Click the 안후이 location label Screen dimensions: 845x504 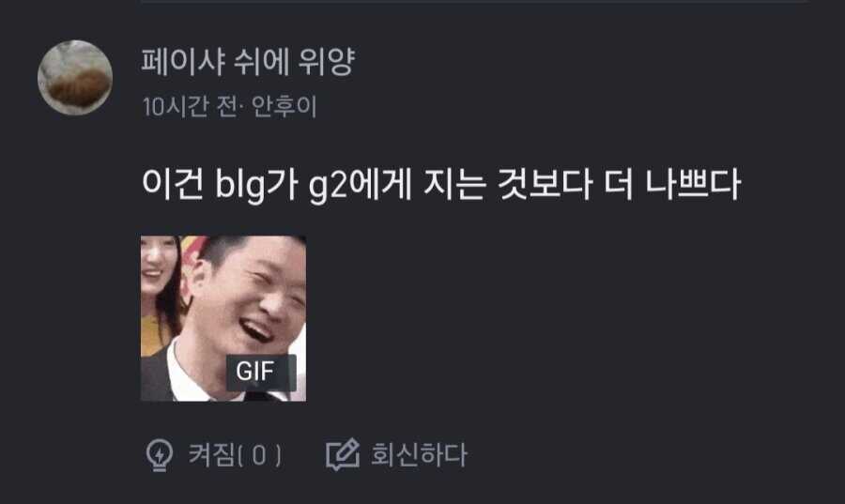284,107
